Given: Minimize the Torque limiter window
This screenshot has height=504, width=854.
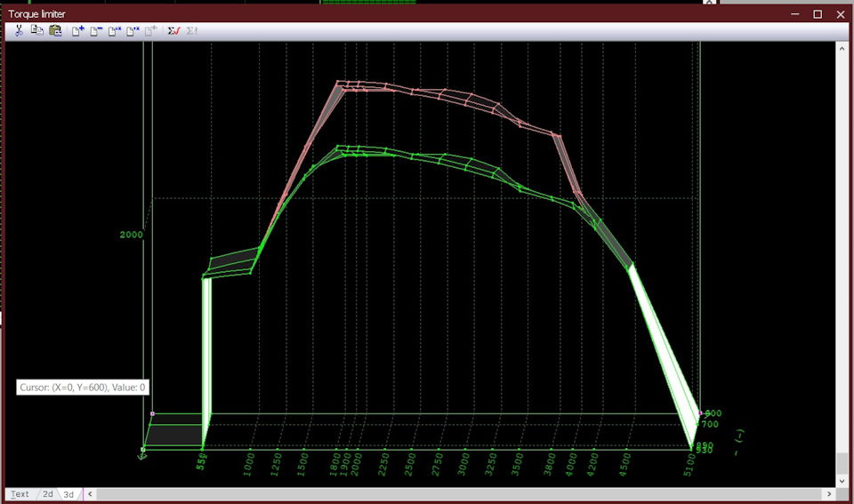Looking at the screenshot, I should [x=795, y=14].
